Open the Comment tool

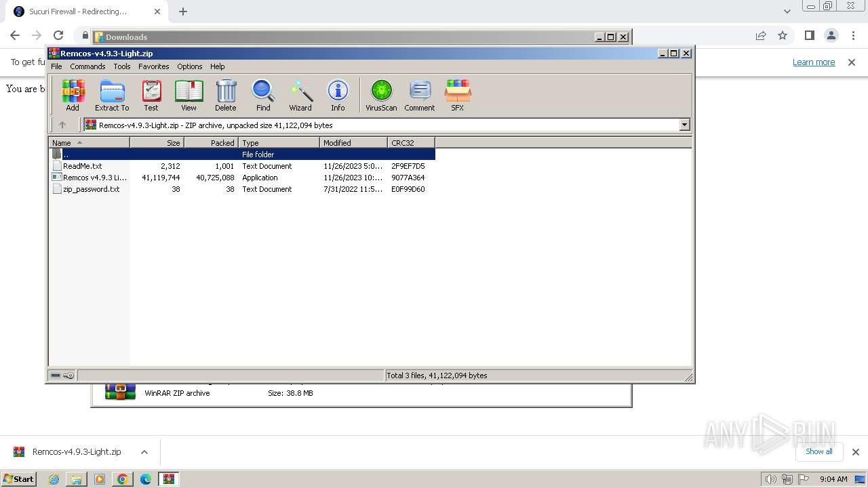coord(420,95)
